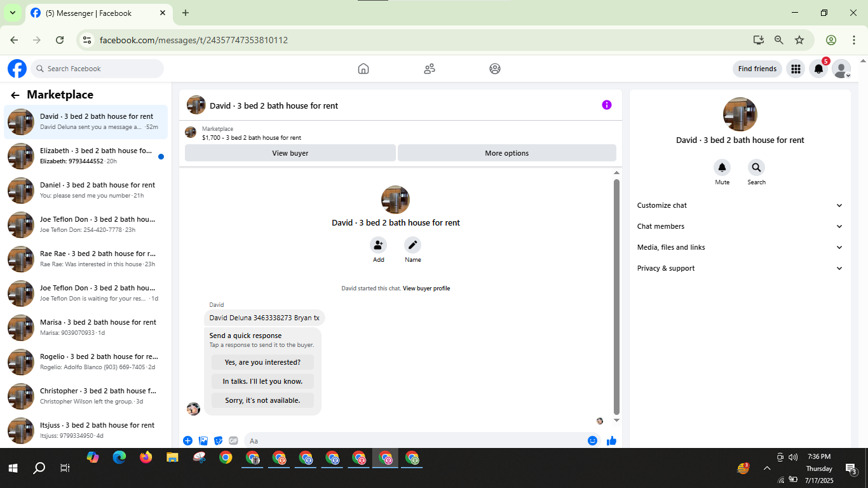This screenshot has height=488, width=868.
Task: Open Daniel's conversation in the list
Action: [86, 190]
